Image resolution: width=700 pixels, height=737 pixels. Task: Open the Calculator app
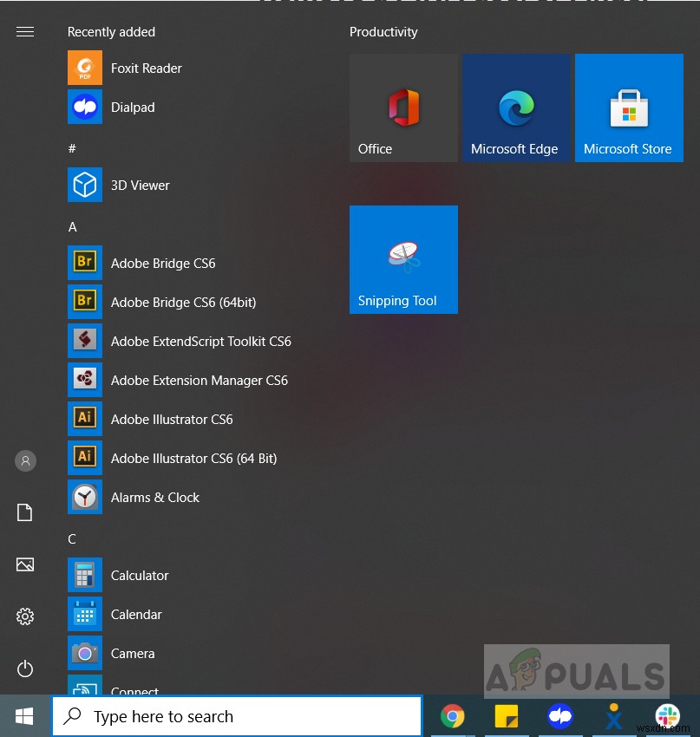[140, 575]
